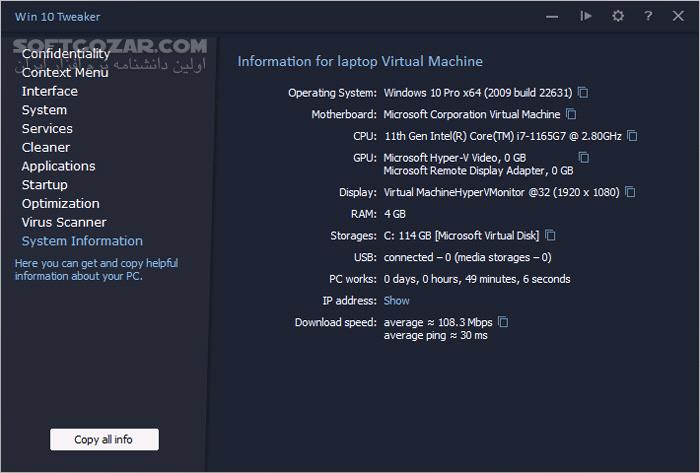Minimize the Win 10 Tweaker window

coord(552,17)
